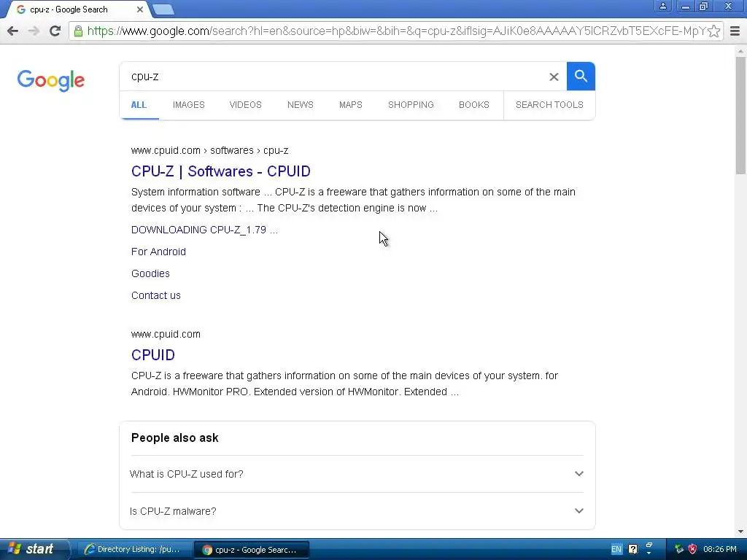
Task: Expand 'What is CPU-Z used for?' question
Action: (356, 474)
